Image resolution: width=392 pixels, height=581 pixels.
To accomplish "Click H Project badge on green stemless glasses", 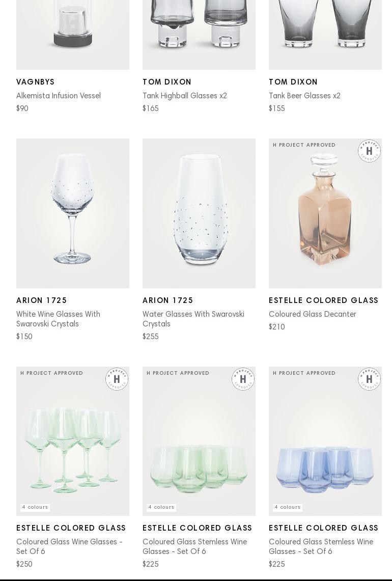I will click(243, 379).
